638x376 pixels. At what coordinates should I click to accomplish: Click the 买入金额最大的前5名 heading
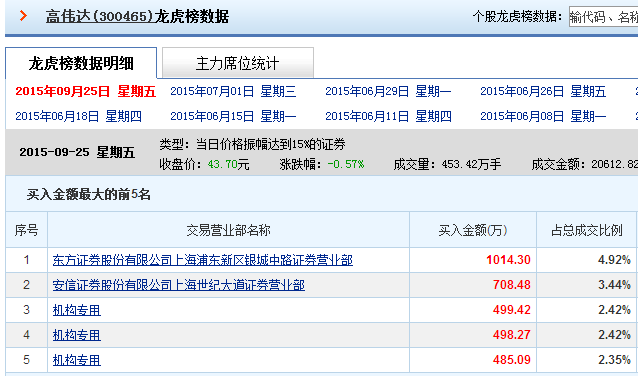[x=89, y=195]
